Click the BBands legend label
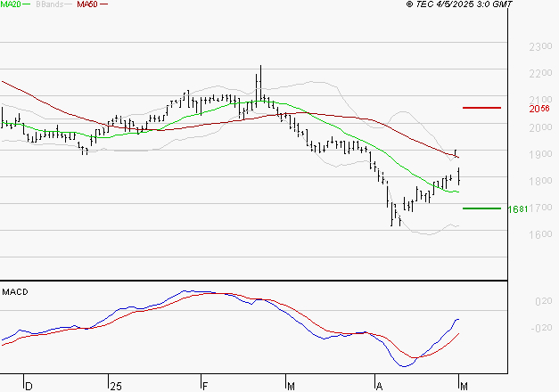The width and height of the screenshot is (559, 392). (x=49, y=4)
